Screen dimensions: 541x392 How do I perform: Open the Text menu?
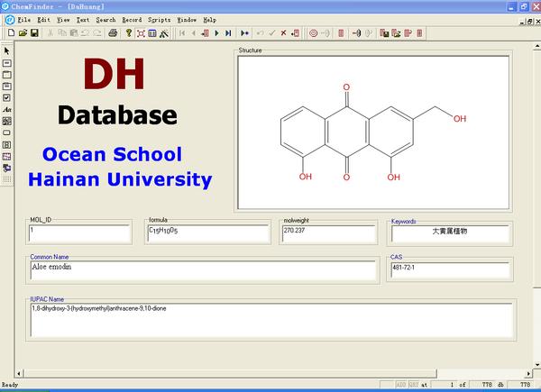pyautogui.click(x=83, y=20)
